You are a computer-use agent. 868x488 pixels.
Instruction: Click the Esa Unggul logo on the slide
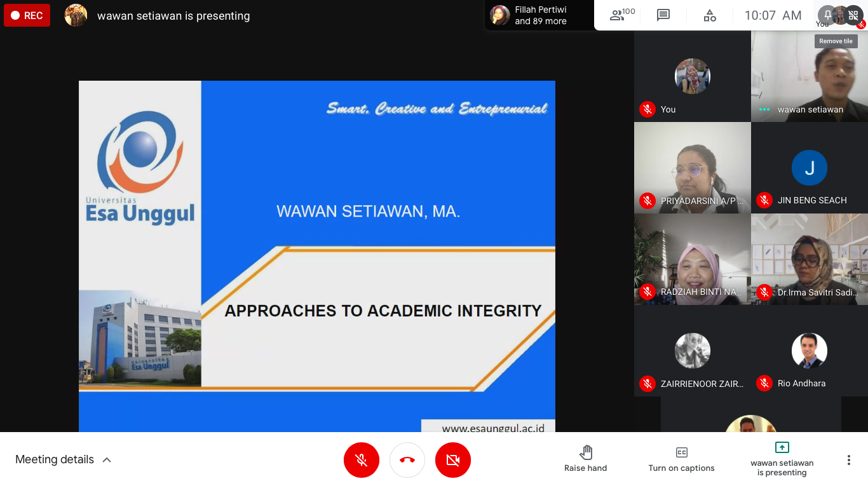pyautogui.click(x=140, y=167)
